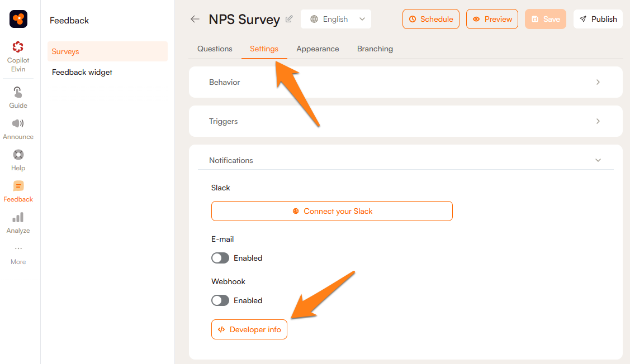The width and height of the screenshot is (630, 364).
Task: Click the back arrow beside survey title
Action: pyautogui.click(x=195, y=19)
